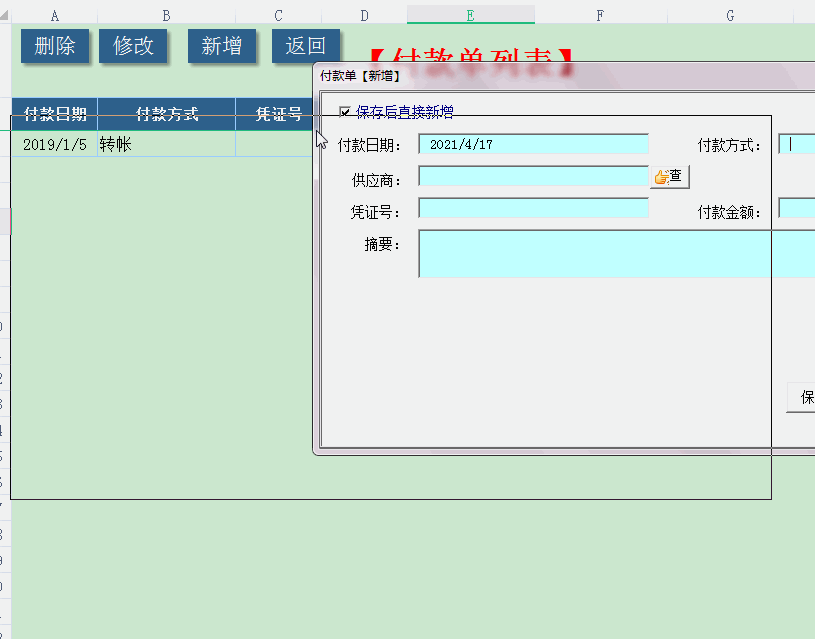
Task: Click the 摘要 text area
Action: coord(616,254)
